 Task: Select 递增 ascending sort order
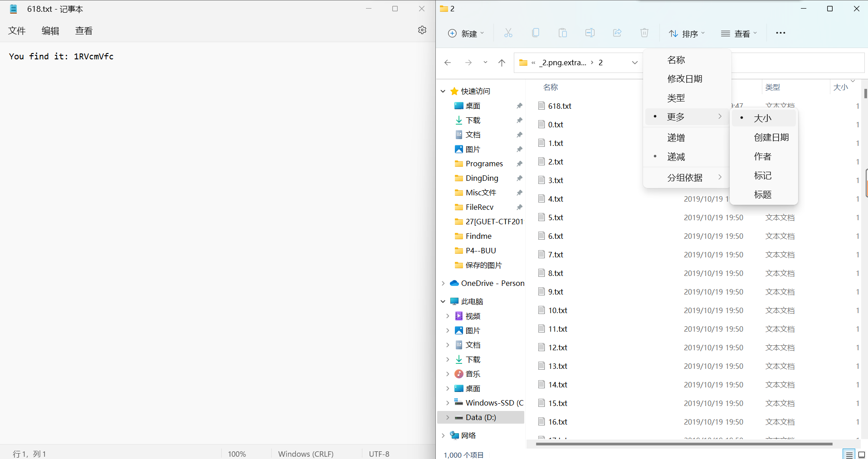(x=686, y=138)
